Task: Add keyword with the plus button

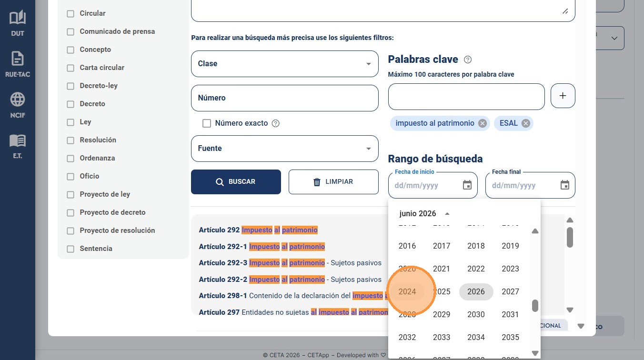Action: 563,96
